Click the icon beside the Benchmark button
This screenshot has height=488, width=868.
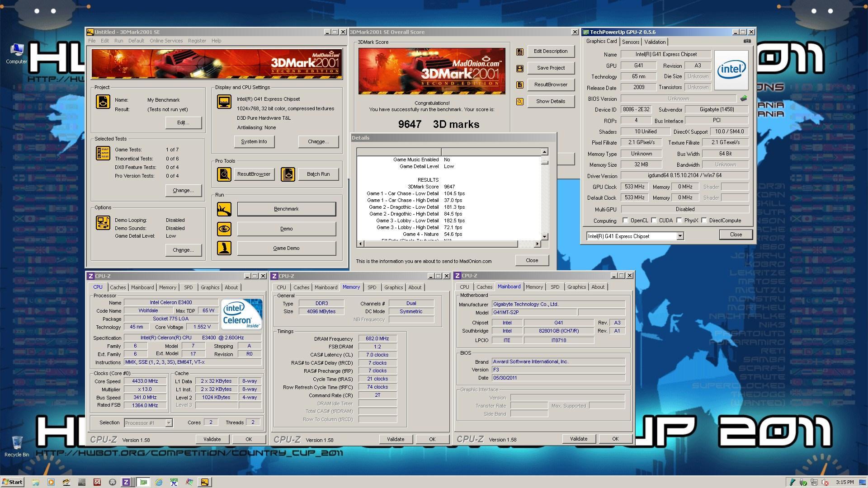[224, 209]
